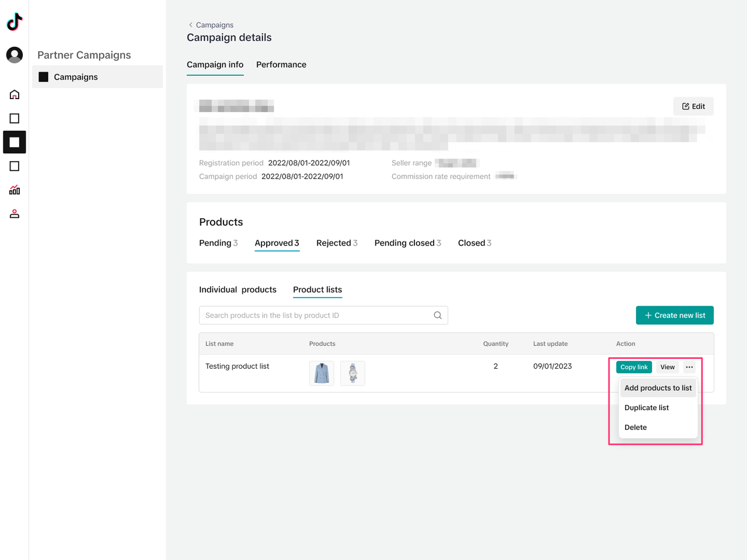Open the user profile avatar
747x560 pixels.
[15, 55]
